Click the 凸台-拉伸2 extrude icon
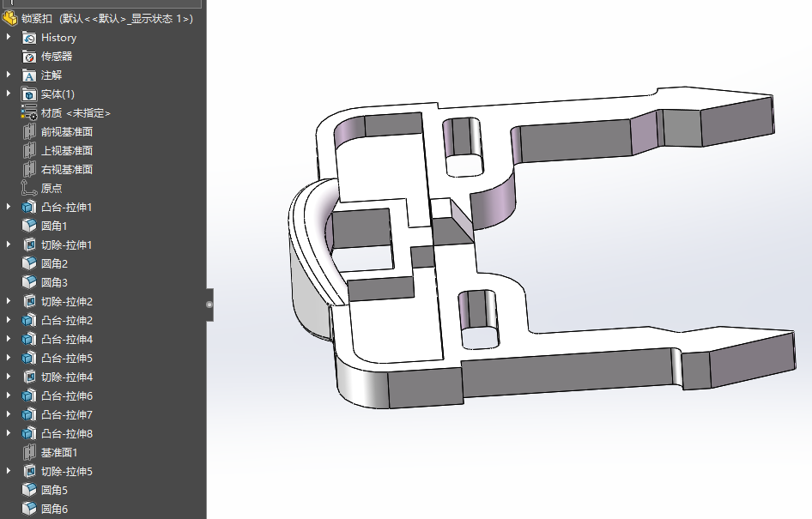The width and height of the screenshot is (812, 519). pyautogui.click(x=29, y=320)
